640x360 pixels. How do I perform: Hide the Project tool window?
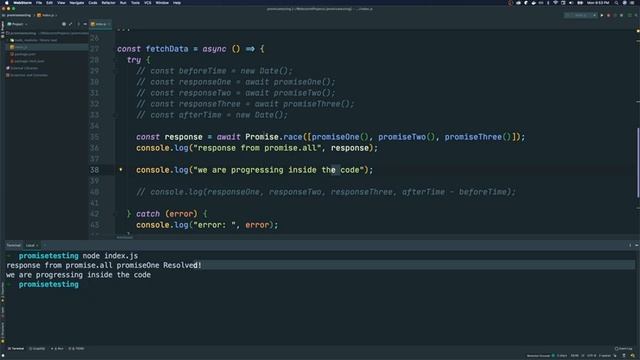pos(85,24)
